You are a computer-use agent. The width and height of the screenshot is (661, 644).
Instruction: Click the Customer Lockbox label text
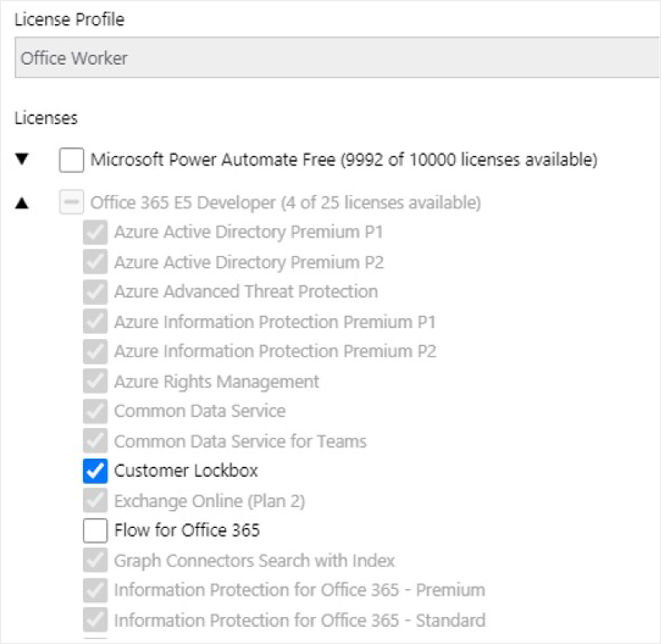pyautogui.click(x=186, y=470)
